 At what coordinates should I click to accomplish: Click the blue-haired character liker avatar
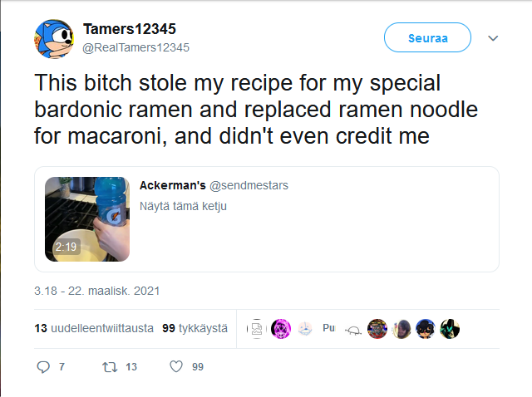point(426,329)
